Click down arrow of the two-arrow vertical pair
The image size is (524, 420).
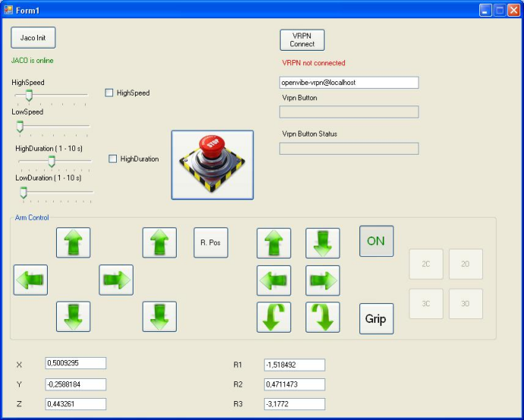point(159,317)
